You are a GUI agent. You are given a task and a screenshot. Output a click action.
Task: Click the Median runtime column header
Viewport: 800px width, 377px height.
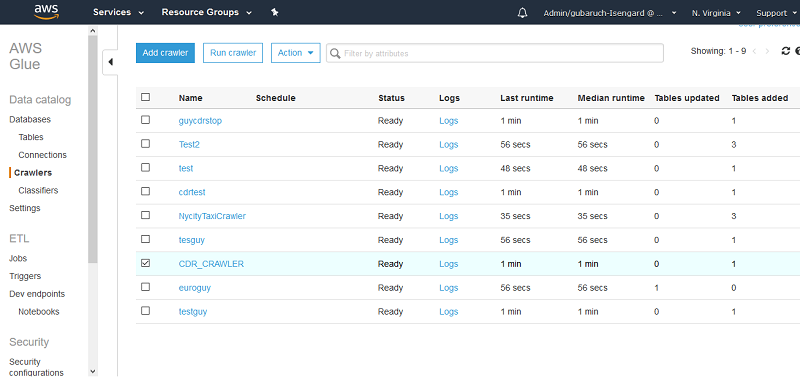tap(611, 98)
